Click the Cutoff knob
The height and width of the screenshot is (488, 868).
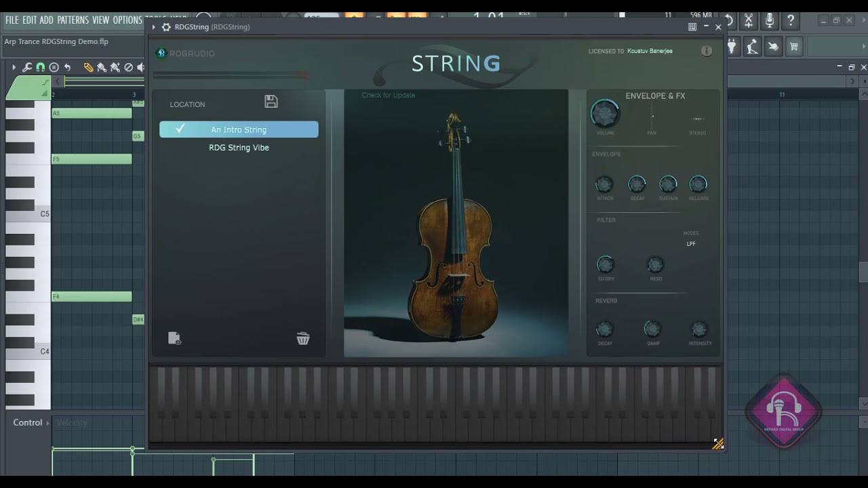point(606,264)
